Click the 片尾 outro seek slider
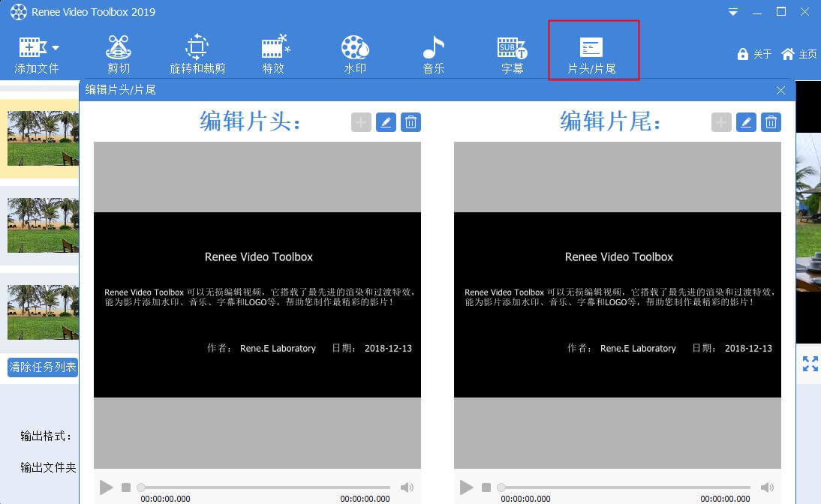 tap(625, 487)
